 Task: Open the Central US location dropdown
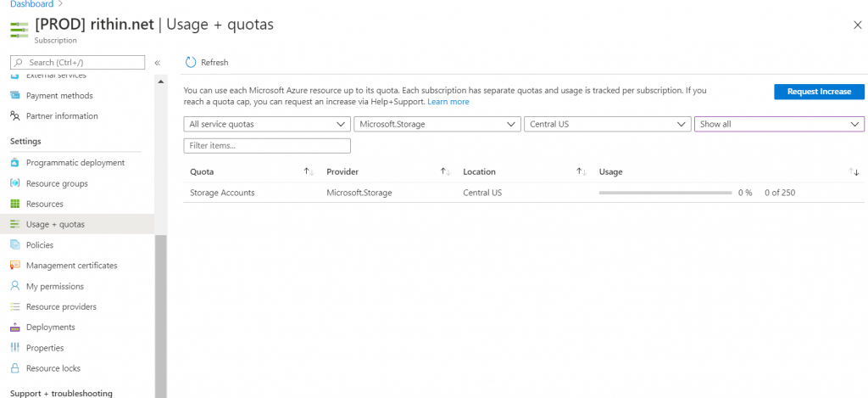[607, 124]
